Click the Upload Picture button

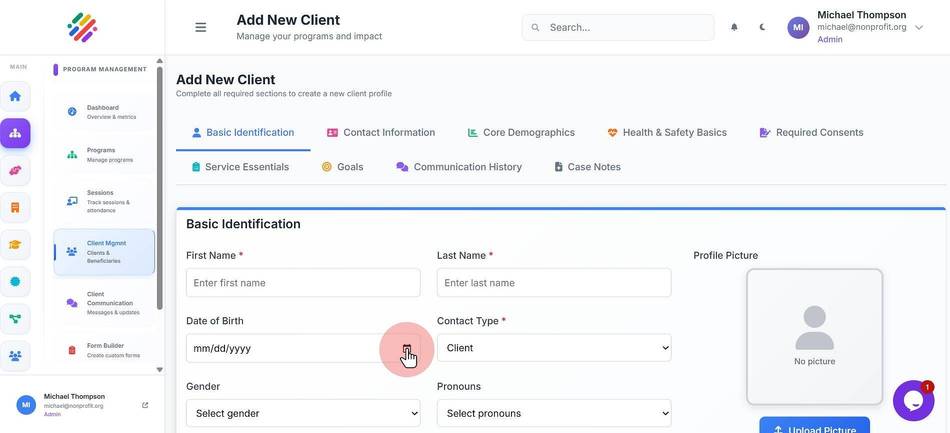(x=814, y=425)
